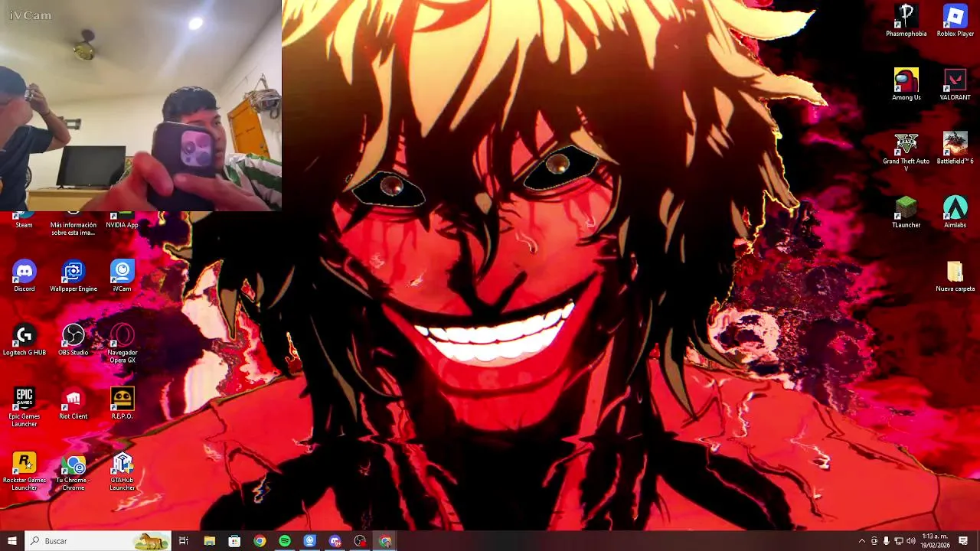Open network settings tray icon
This screenshot has width=980, height=551.
pos(899,541)
